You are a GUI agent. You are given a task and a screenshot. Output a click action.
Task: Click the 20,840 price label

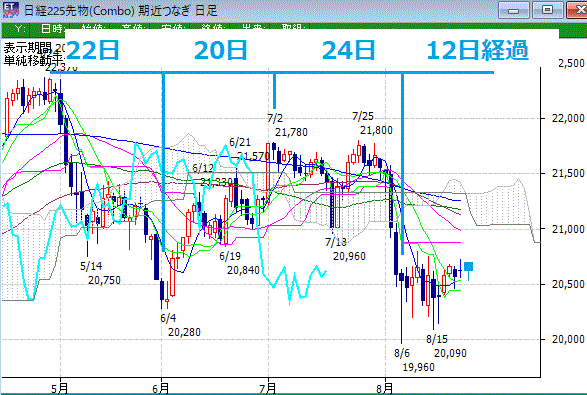point(243,270)
